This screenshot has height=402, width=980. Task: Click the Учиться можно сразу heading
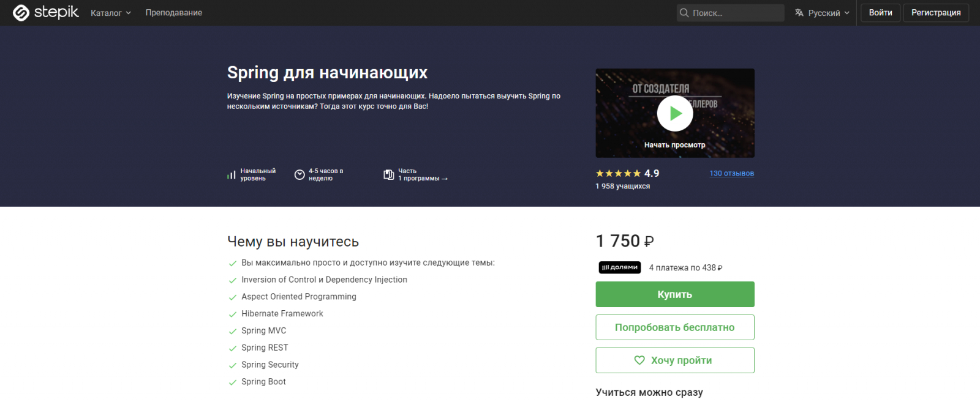(649, 392)
